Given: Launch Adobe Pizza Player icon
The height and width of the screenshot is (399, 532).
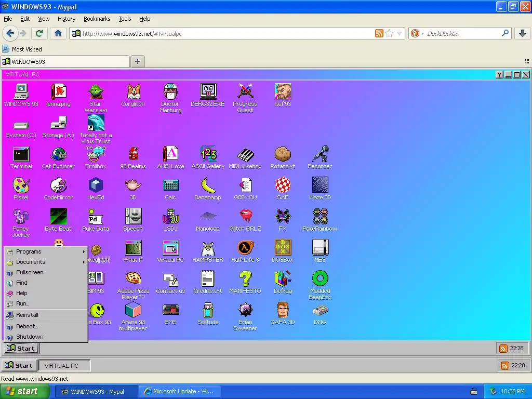Looking at the screenshot, I should tap(133, 285).
